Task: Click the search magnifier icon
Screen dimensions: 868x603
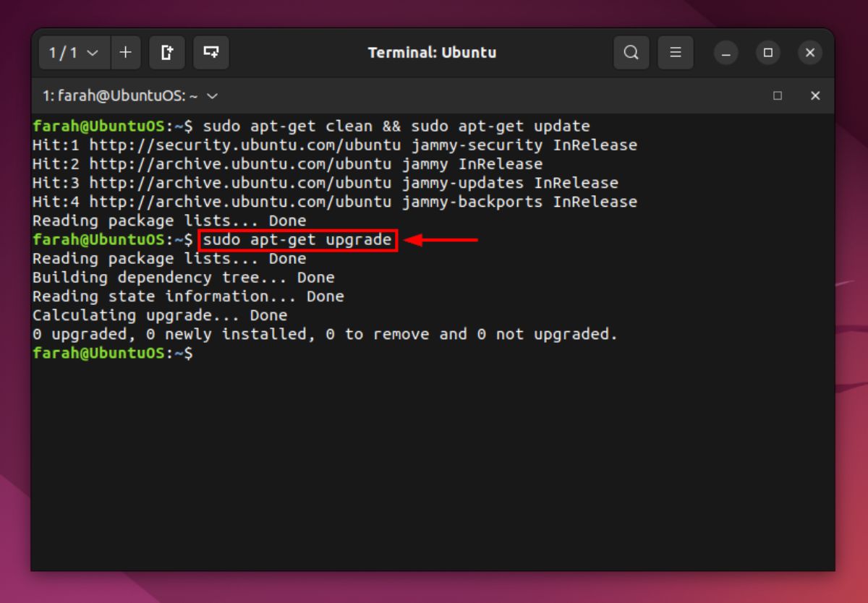Action: [631, 52]
